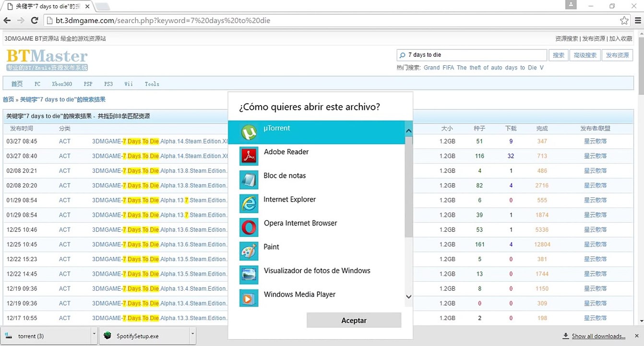This screenshot has width=644, height=346.
Task: Open the new tab button
Action: [x=102, y=6]
